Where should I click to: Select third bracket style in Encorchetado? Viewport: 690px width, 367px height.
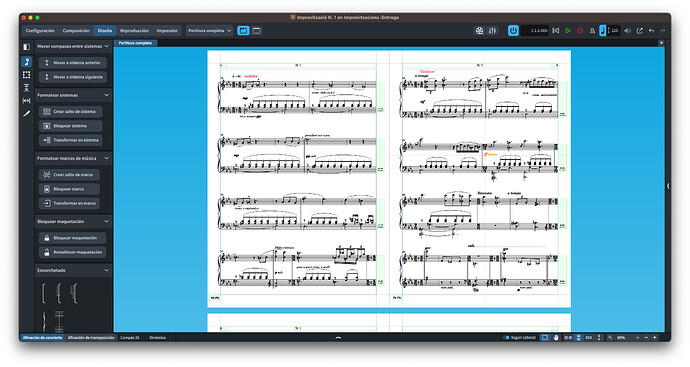[74, 293]
